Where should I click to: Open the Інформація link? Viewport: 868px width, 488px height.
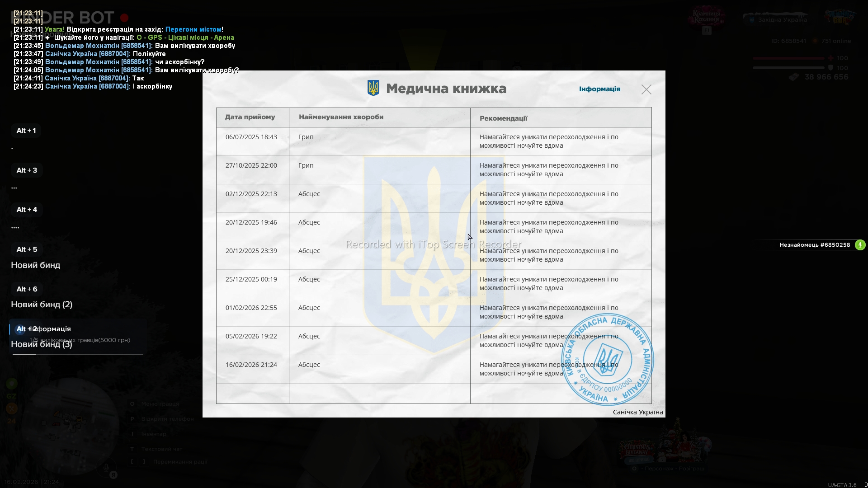point(599,89)
